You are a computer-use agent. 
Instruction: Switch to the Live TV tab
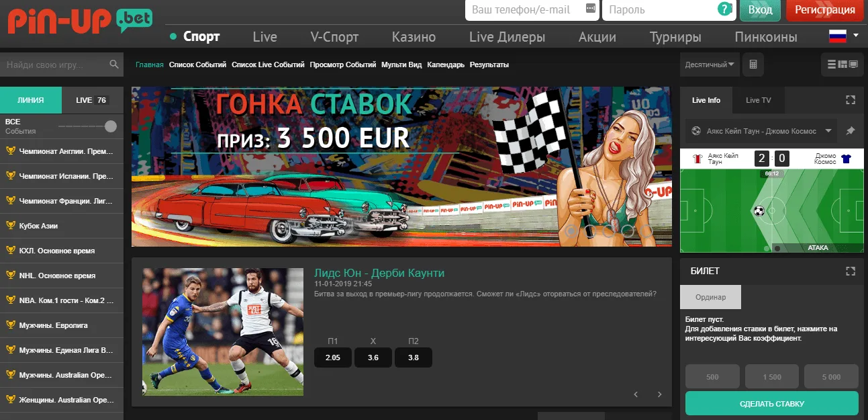coord(758,100)
